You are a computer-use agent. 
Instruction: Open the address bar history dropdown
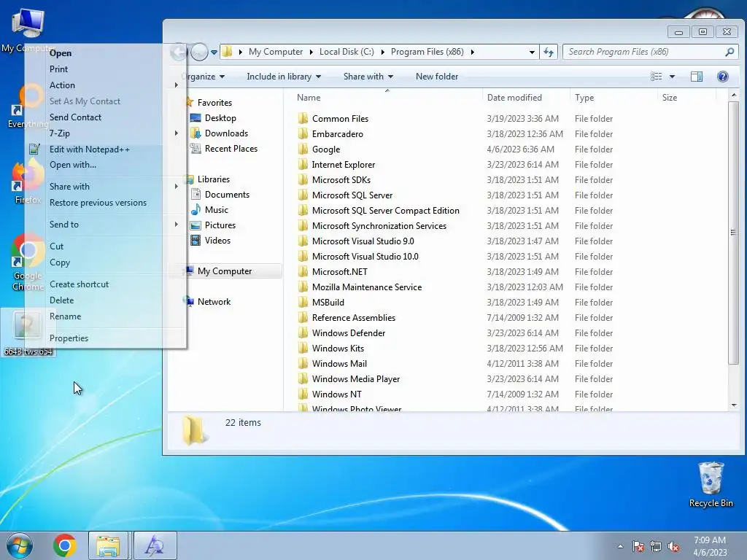(x=532, y=52)
